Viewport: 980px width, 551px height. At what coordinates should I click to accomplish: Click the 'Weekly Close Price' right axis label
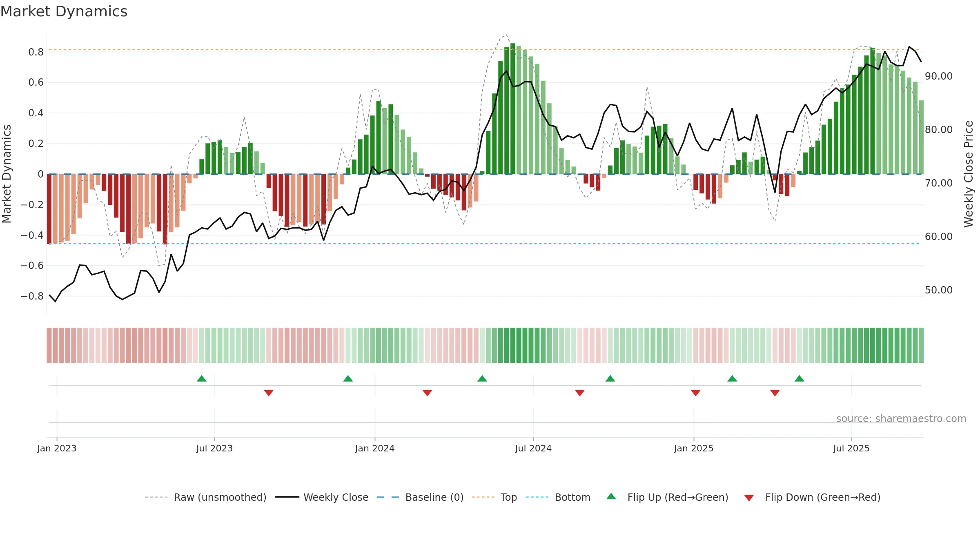tap(969, 174)
